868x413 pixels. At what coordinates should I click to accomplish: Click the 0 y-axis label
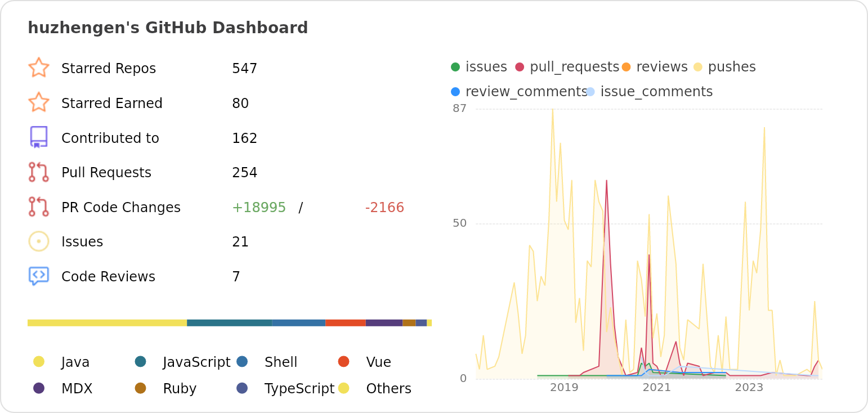463,379
